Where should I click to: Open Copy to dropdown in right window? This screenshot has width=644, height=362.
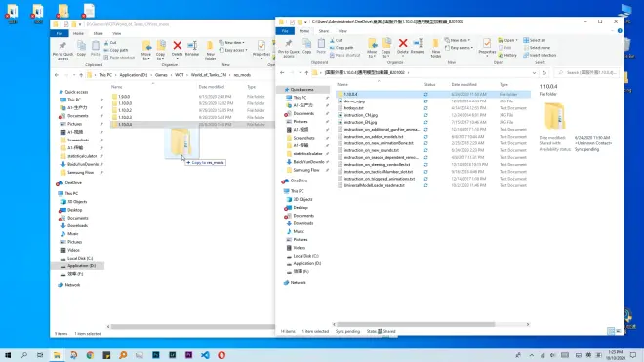click(x=386, y=48)
